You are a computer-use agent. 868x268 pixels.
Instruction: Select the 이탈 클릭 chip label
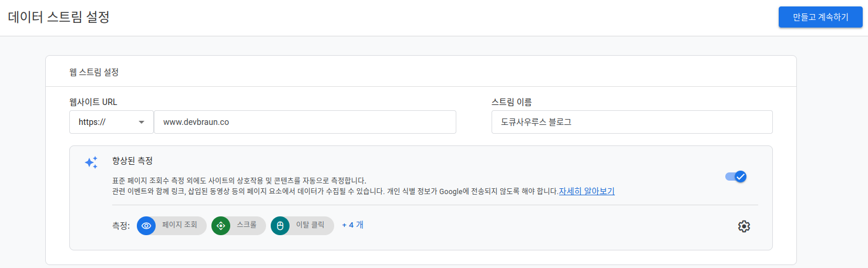(309, 225)
